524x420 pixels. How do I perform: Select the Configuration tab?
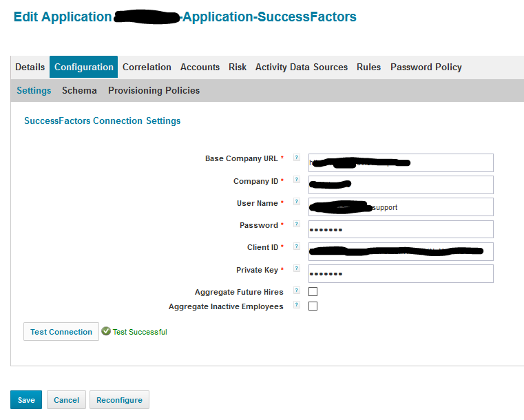(x=83, y=67)
